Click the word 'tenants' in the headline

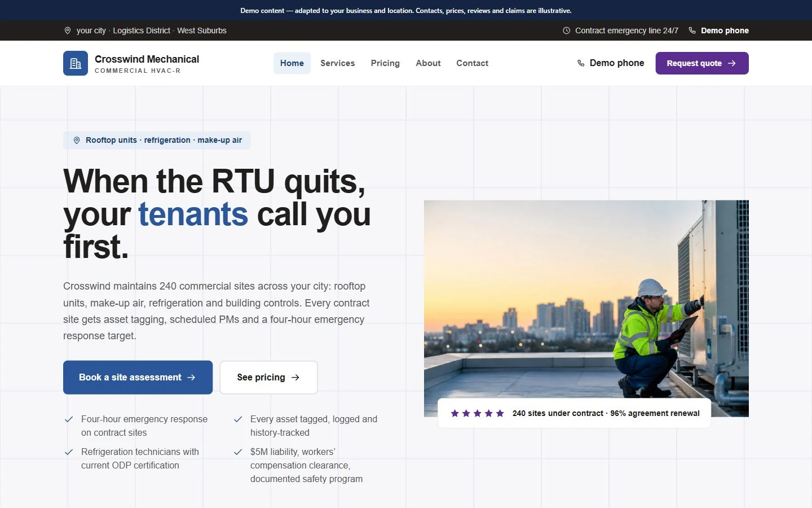193,214
